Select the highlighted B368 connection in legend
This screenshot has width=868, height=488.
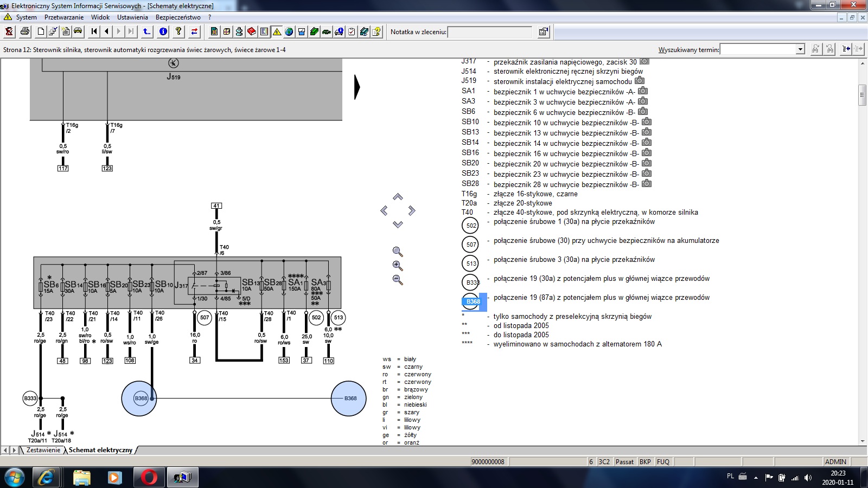(x=473, y=301)
